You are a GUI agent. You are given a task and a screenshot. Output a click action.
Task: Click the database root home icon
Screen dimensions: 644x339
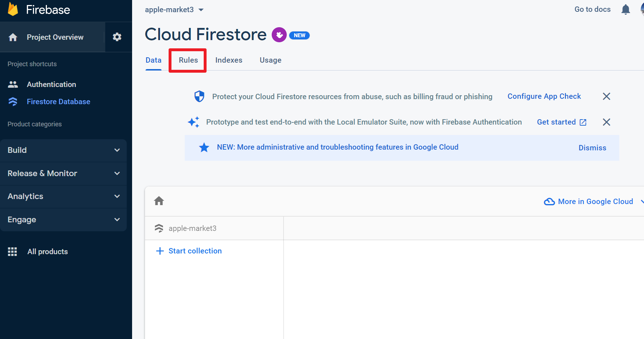coord(159,201)
